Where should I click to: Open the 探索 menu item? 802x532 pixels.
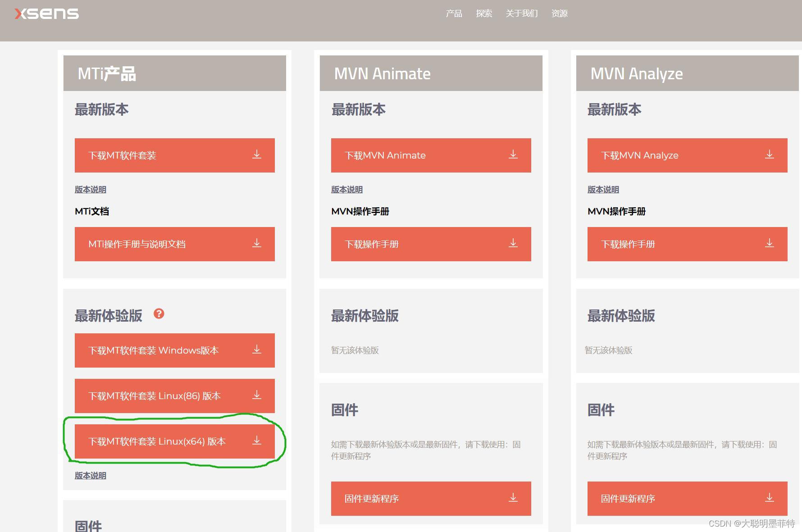(484, 14)
